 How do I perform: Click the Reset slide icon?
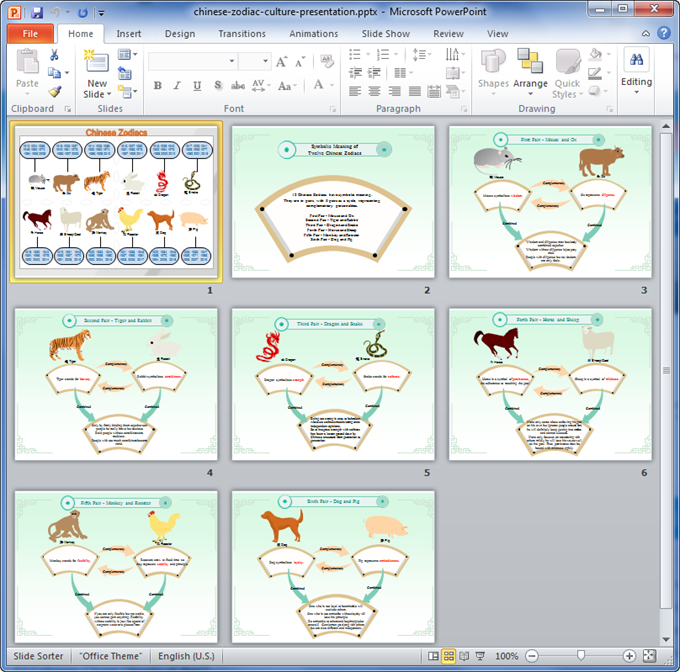tap(124, 73)
